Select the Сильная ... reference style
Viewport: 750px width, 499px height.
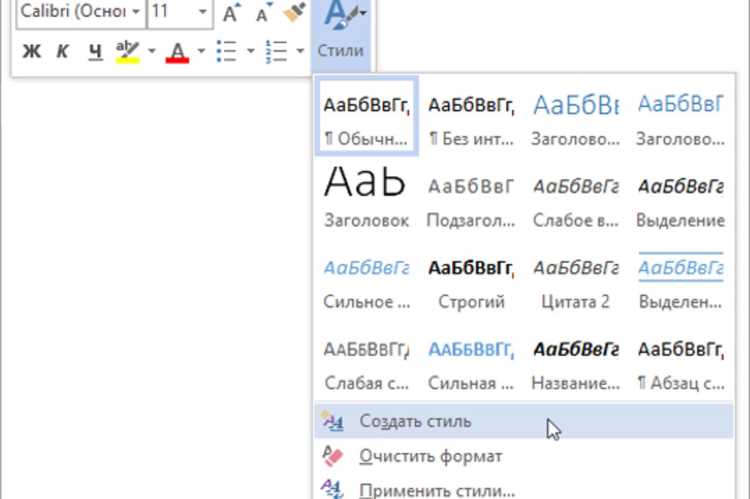[x=471, y=362]
